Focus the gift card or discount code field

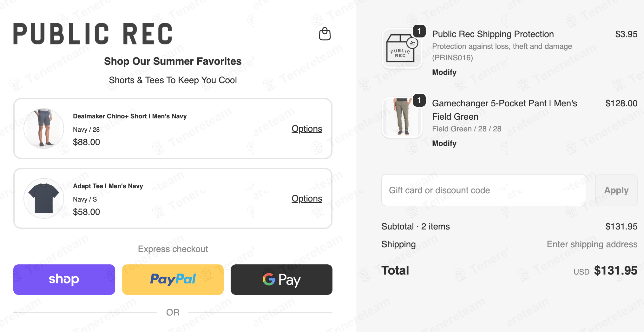483,190
